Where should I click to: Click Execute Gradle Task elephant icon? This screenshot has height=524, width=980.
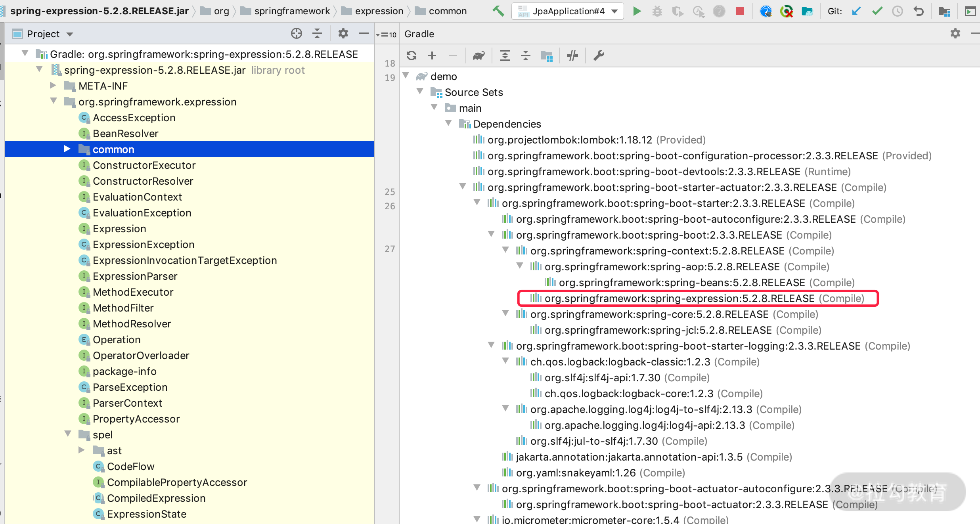pos(479,55)
